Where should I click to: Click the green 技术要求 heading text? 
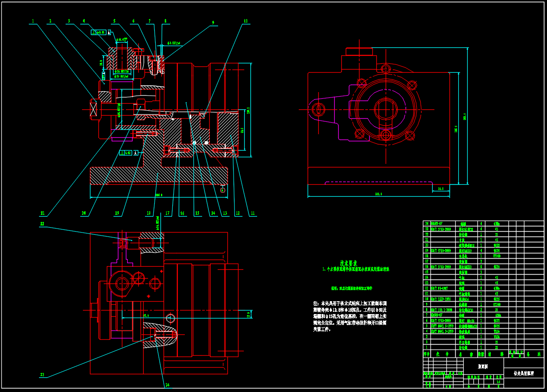(x=349, y=262)
